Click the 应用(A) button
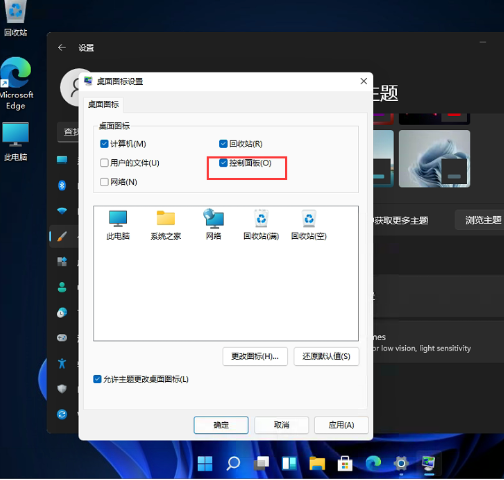This screenshot has width=504, height=480. 341,425
